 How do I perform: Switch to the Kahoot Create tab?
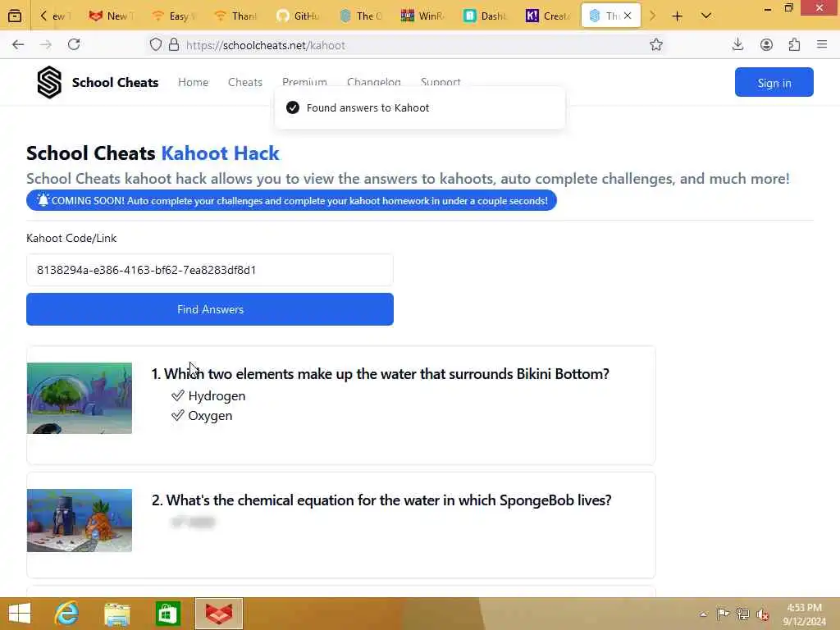[x=547, y=16]
